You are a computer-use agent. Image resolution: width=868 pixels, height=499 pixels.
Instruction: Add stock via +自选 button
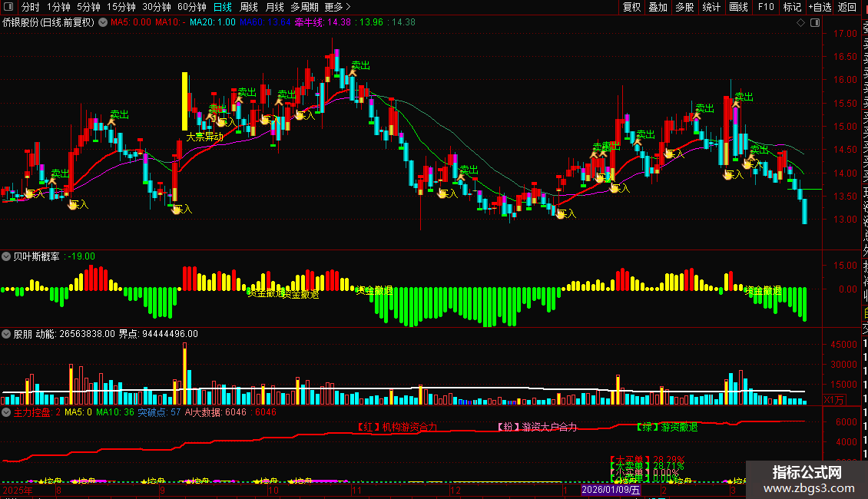coord(820,7)
